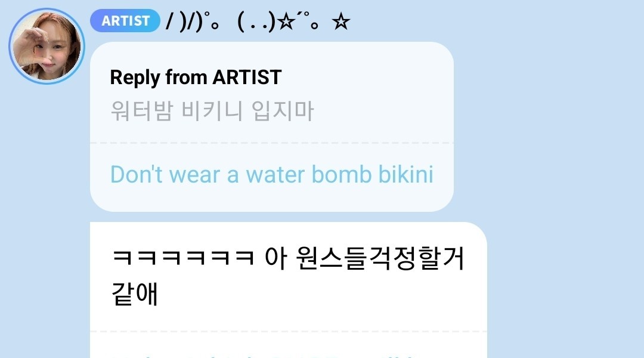The width and height of the screenshot is (644, 358).
Task: Click the "( . .)" face in the nickname
Action: pyautogui.click(x=256, y=22)
